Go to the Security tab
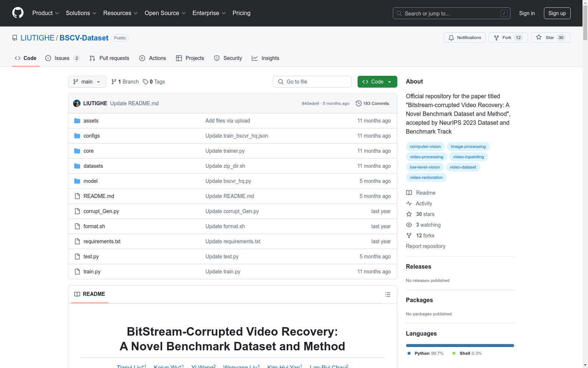Image resolution: width=588 pixels, height=368 pixels. [228, 58]
